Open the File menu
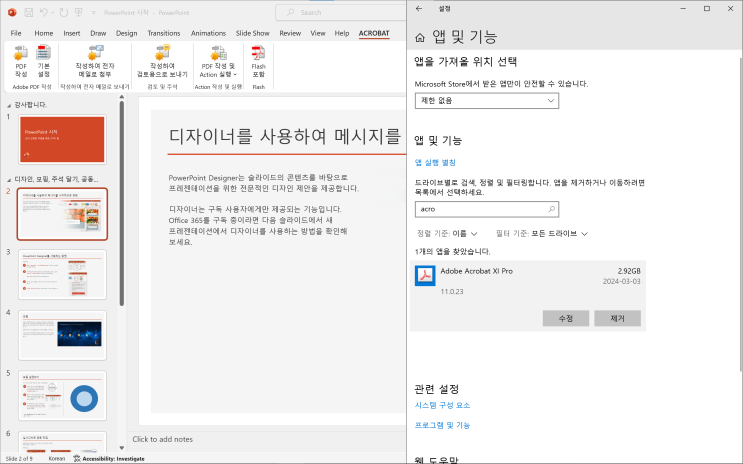743x464 pixels. [16, 33]
